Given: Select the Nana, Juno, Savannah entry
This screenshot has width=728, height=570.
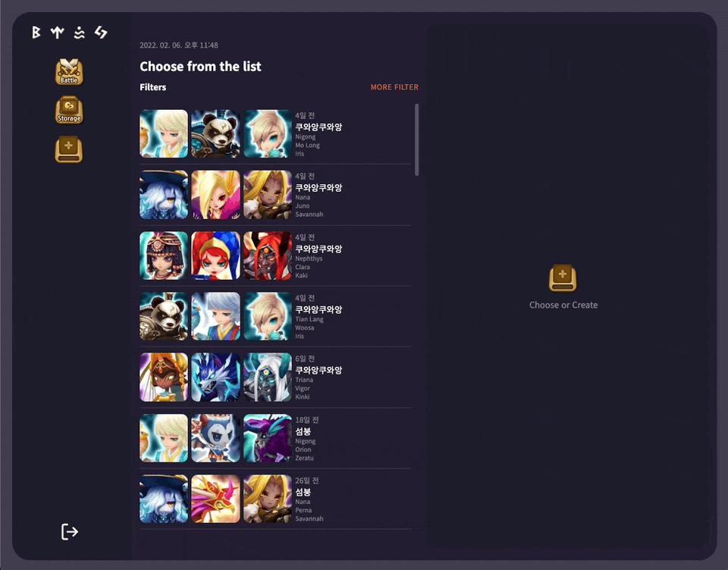Looking at the screenshot, I should 275,195.
